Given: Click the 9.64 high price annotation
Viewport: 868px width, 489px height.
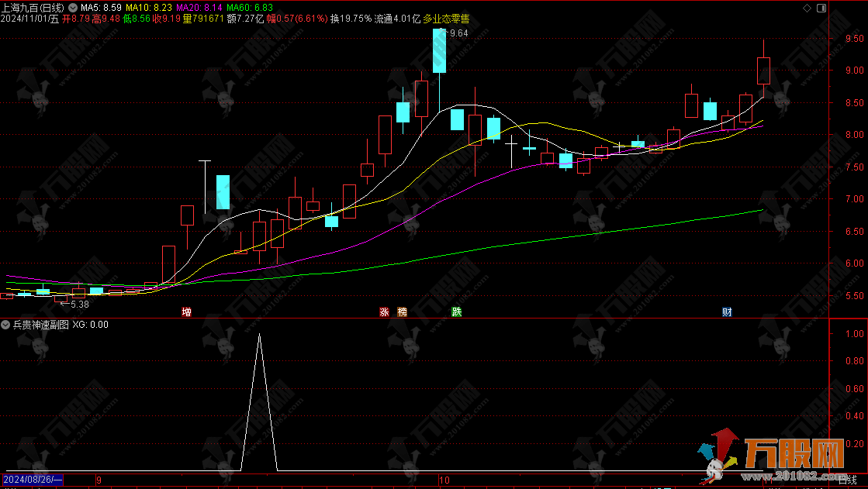Looking at the screenshot, I should [x=459, y=33].
